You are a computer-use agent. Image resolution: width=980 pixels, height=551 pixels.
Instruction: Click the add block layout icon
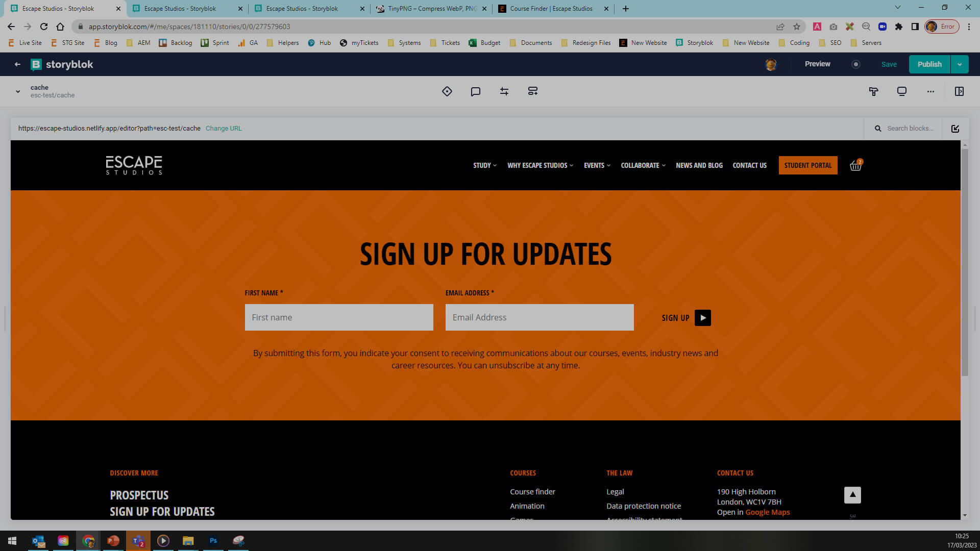533,91
